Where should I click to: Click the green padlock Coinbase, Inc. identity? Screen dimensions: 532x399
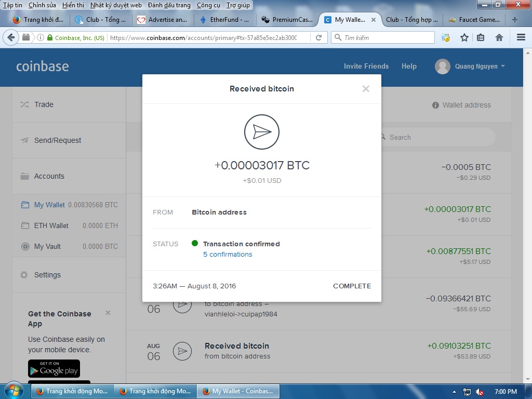pyautogui.click(x=76, y=37)
